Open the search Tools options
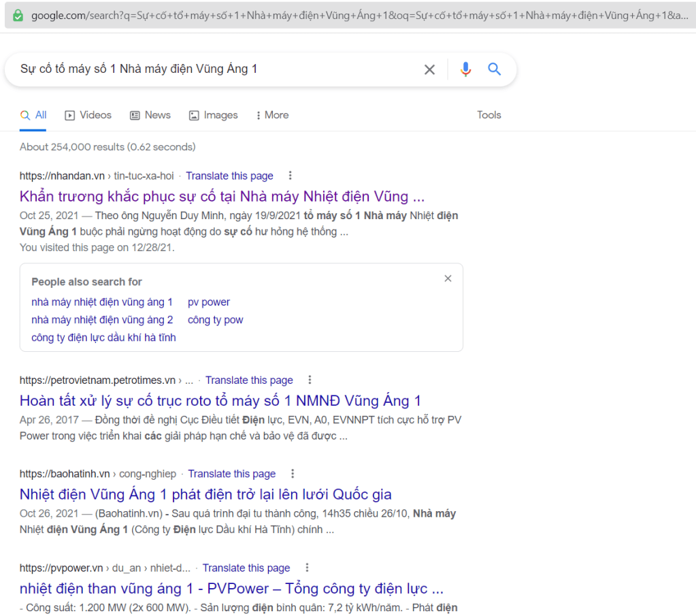Image resolution: width=696 pixels, height=616 pixels. click(488, 115)
